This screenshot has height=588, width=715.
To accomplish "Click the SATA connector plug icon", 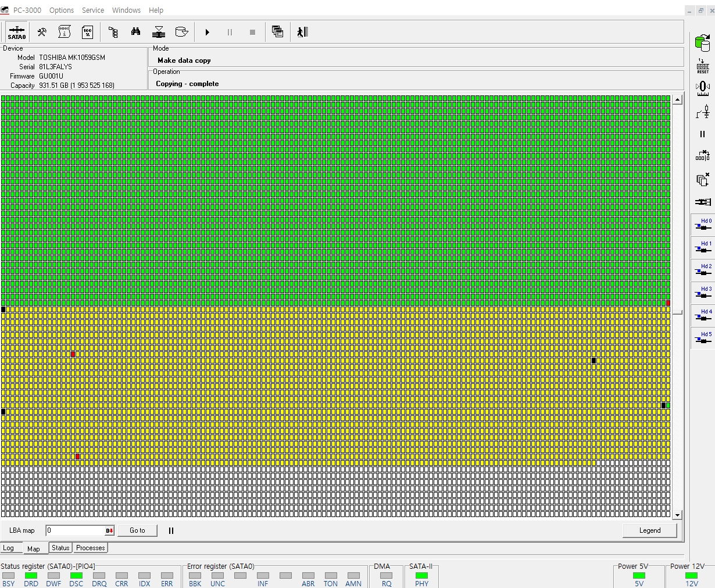I will 703,202.
